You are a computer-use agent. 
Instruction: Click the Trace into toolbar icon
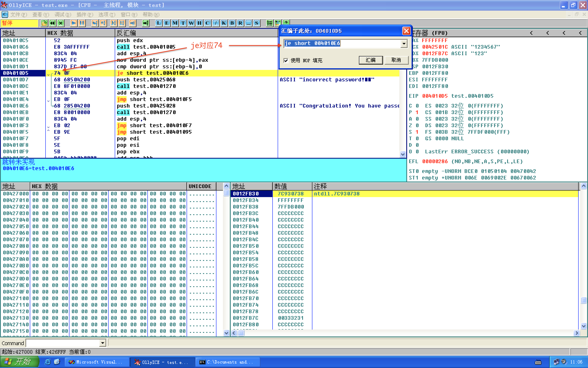tap(114, 23)
